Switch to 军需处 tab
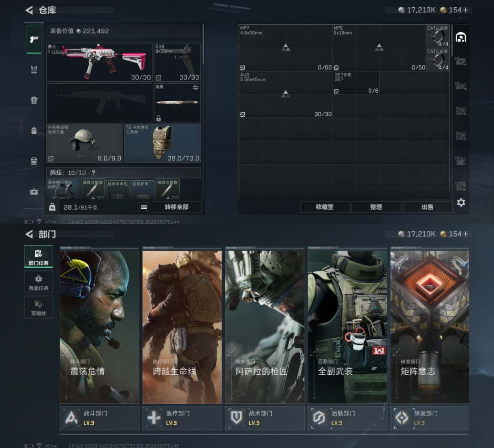The image size is (494, 448). [x=38, y=307]
